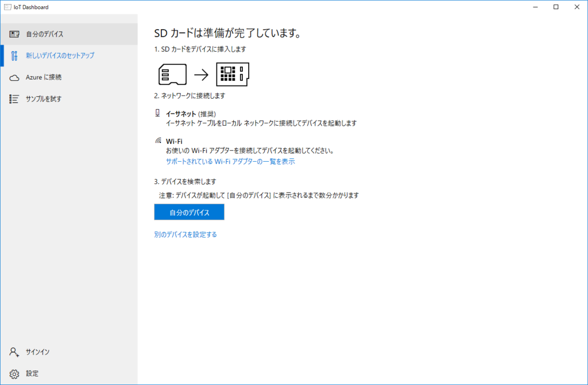Image resolution: width=588 pixels, height=385 pixels.
Task: Click the 注意: デバイスが起動して note text
Action: [259, 195]
